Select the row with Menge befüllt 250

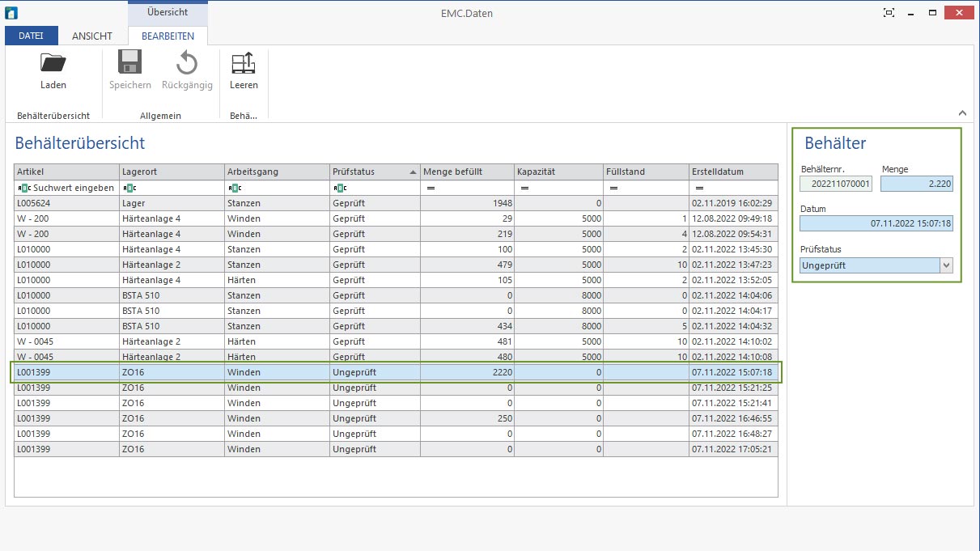396,418
